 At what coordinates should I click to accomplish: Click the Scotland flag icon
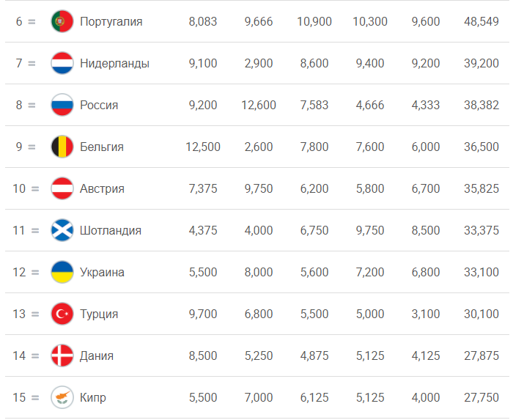coord(62,231)
